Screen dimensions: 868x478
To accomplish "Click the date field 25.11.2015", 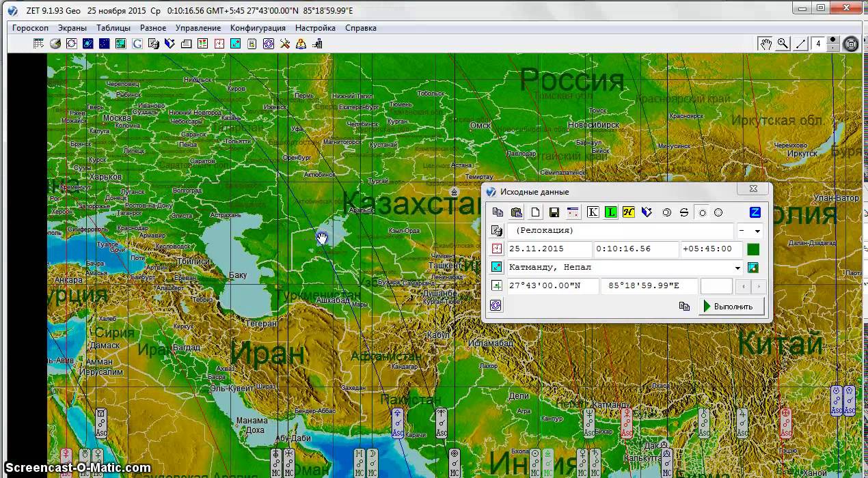I will [550, 249].
